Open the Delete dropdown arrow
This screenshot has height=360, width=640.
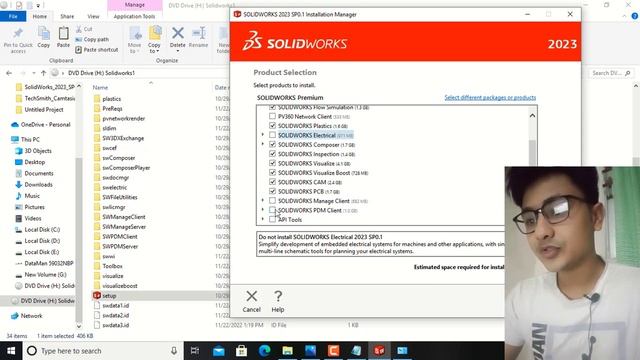click(178, 51)
